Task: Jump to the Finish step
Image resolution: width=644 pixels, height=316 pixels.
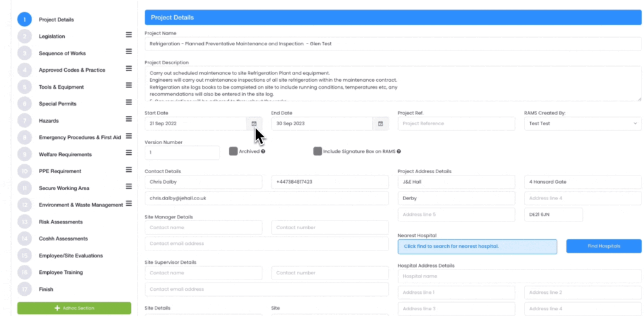Action: pyautogui.click(x=46, y=290)
